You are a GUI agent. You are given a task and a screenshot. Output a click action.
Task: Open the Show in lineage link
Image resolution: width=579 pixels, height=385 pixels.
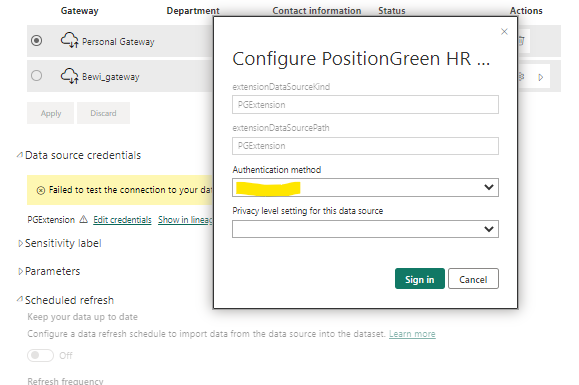185,220
